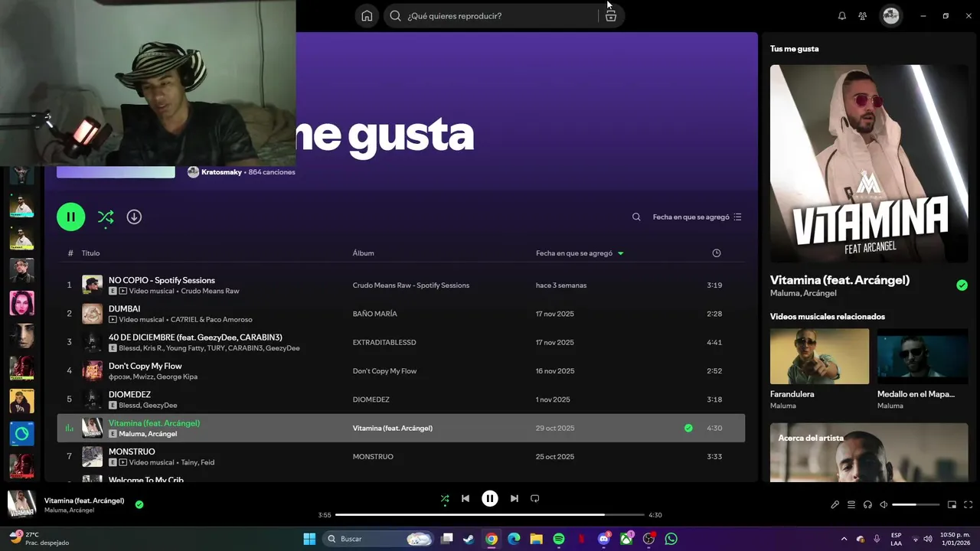Open connect to a device icon
980x551 pixels.
pos(867,504)
